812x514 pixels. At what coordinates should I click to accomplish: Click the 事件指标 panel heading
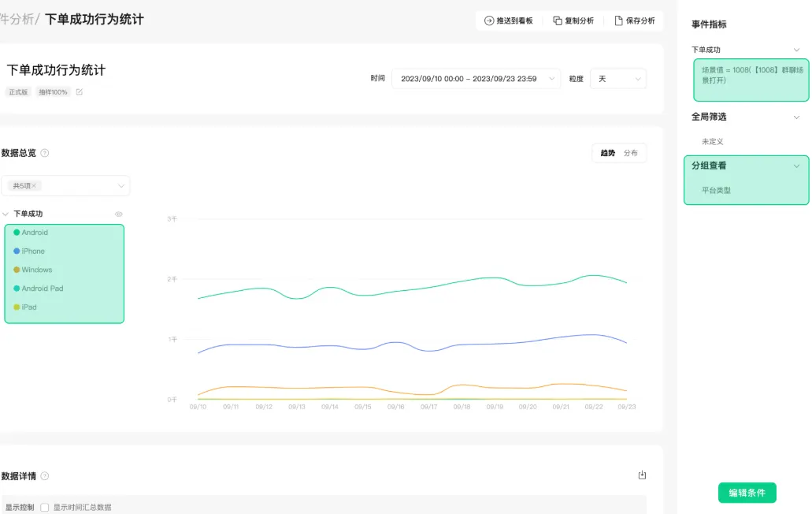709,24
